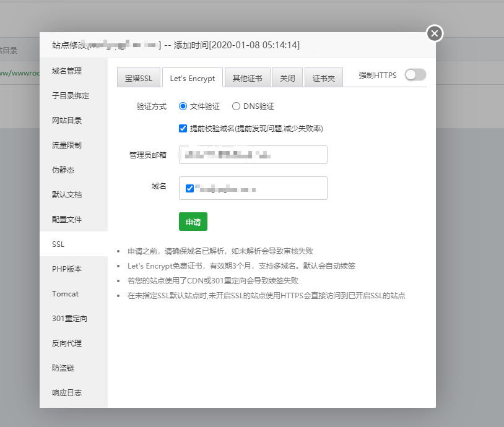
Task: Open the 网站目录 settings
Action: (x=66, y=121)
